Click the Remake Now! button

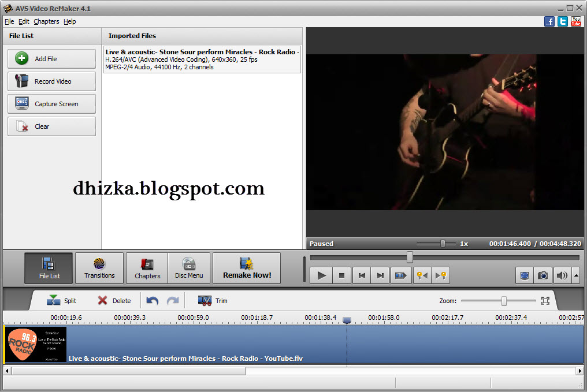[x=247, y=268]
